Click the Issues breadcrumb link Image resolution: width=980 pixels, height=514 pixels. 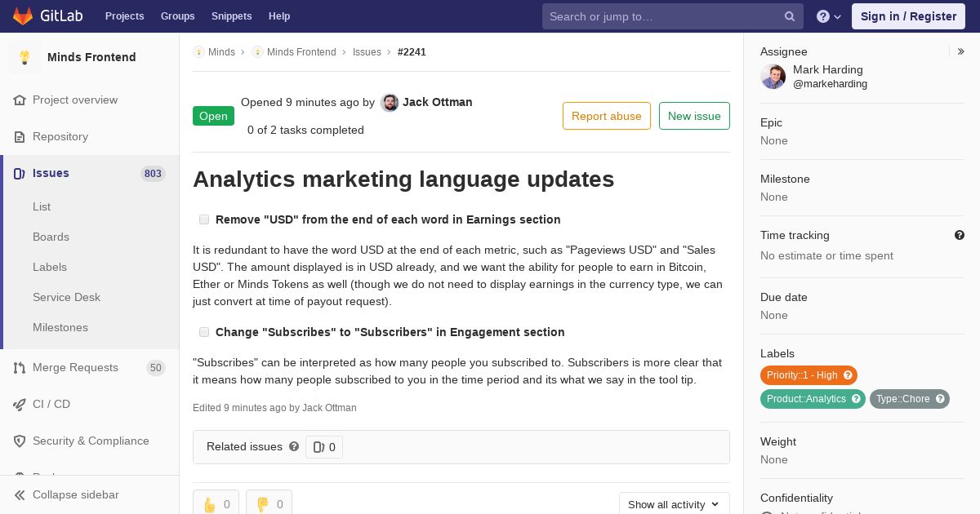click(367, 52)
